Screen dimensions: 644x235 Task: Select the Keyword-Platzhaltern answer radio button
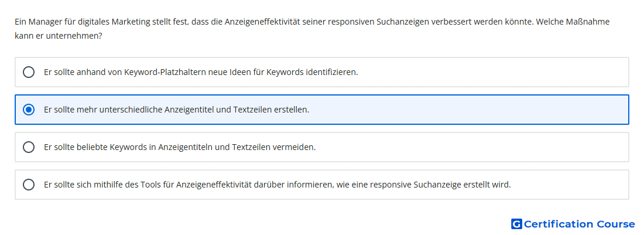click(29, 72)
